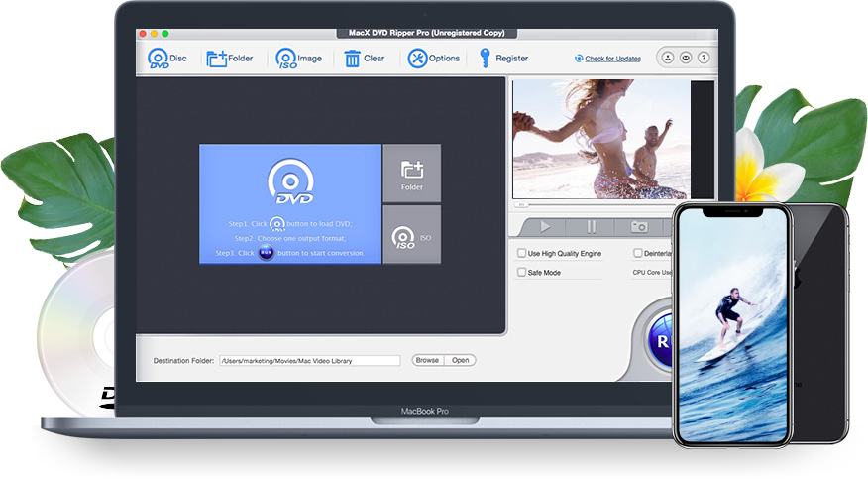Clear the list with the trash icon
Viewport: 868px width, 479px height.
365,59
